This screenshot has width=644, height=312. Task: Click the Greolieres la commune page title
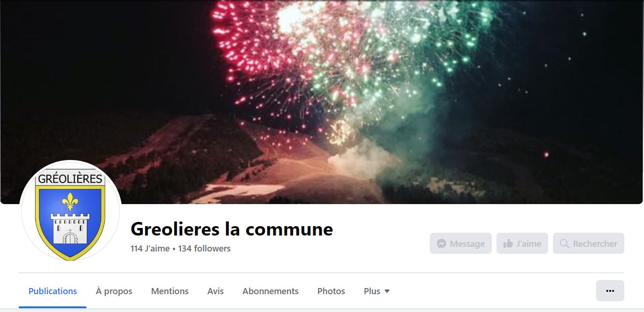click(x=232, y=229)
